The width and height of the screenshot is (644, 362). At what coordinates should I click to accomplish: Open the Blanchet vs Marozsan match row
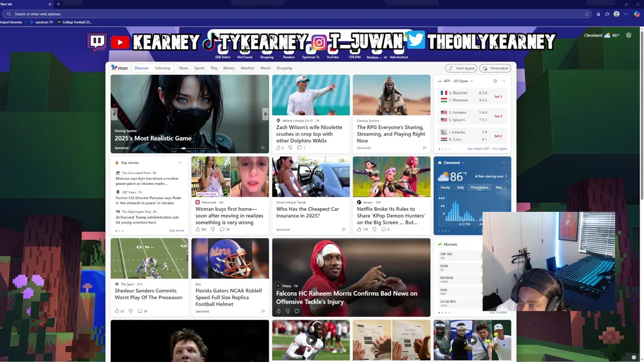(471, 97)
